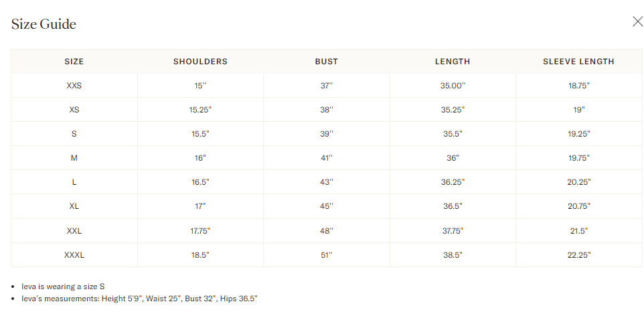Viewport: 644px width, 318px height.
Task: Select the line with Ieva's measurements
Action: pos(139,299)
